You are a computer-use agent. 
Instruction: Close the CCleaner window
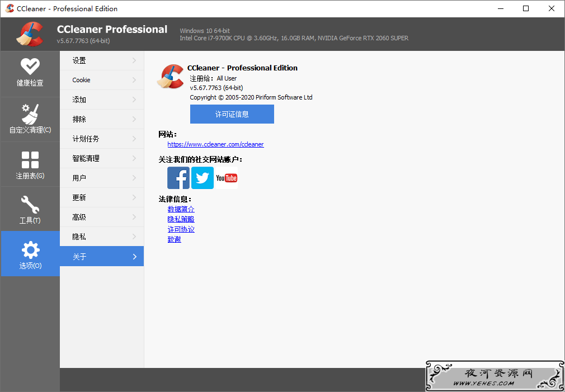[x=552, y=8]
